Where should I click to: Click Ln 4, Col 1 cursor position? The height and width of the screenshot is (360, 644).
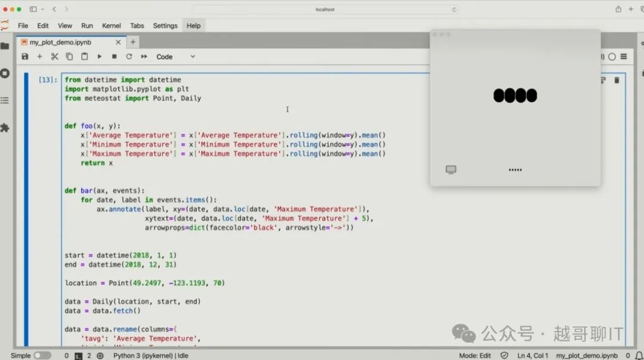[532, 355]
